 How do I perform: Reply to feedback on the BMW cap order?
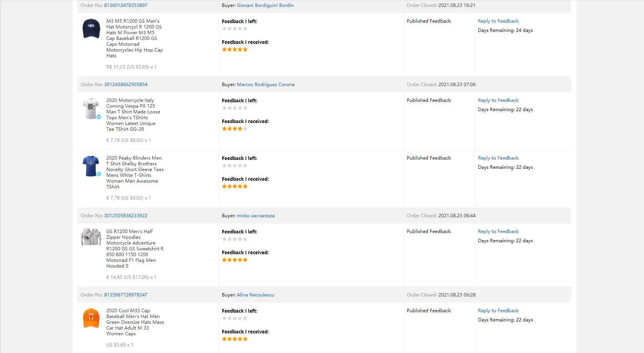point(498,21)
